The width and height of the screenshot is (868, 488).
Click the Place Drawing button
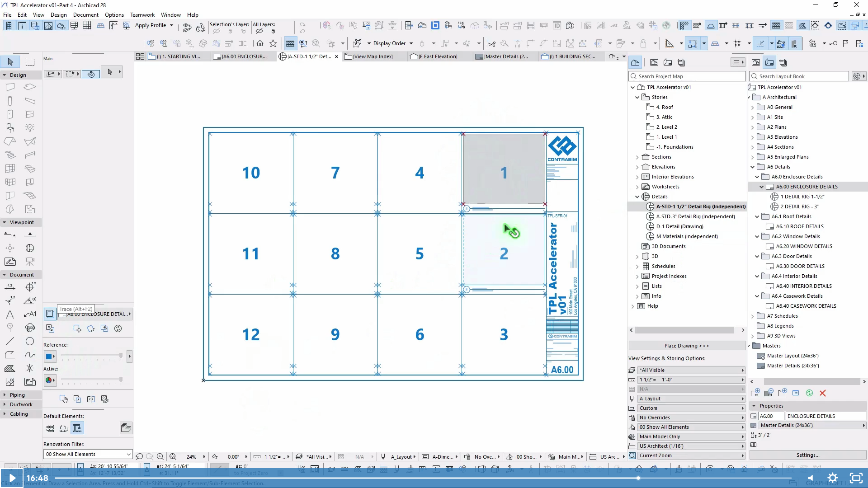coord(686,346)
